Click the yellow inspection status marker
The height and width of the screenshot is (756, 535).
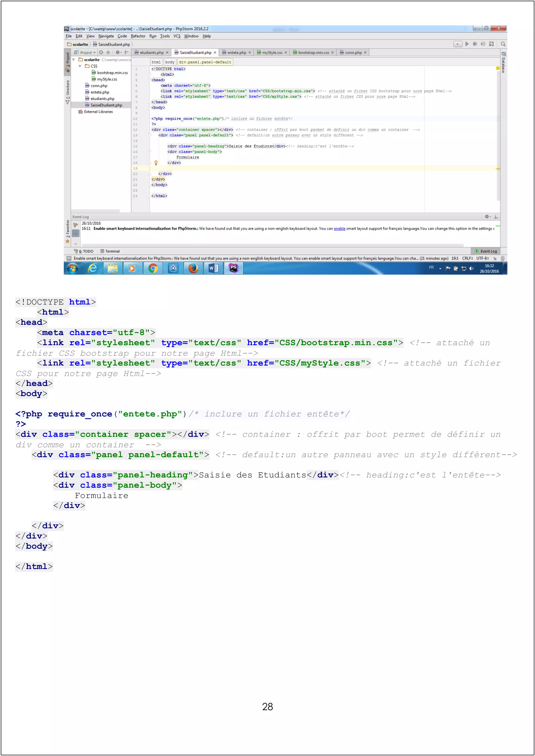pos(498,68)
